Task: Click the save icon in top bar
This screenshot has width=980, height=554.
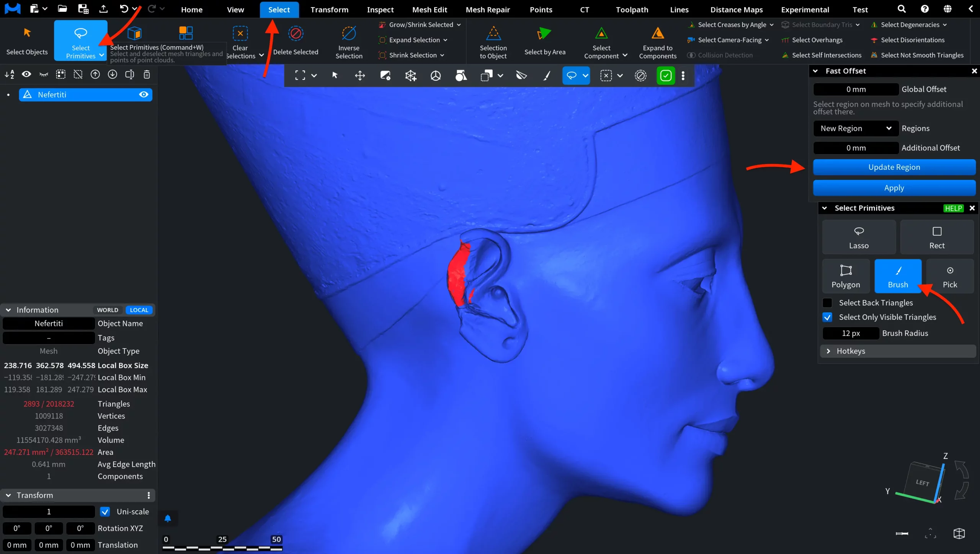Action: click(83, 9)
